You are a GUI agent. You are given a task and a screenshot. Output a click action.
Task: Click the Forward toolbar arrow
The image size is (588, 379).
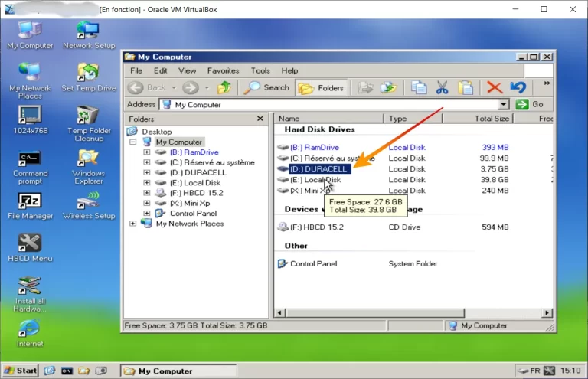click(x=191, y=88)
